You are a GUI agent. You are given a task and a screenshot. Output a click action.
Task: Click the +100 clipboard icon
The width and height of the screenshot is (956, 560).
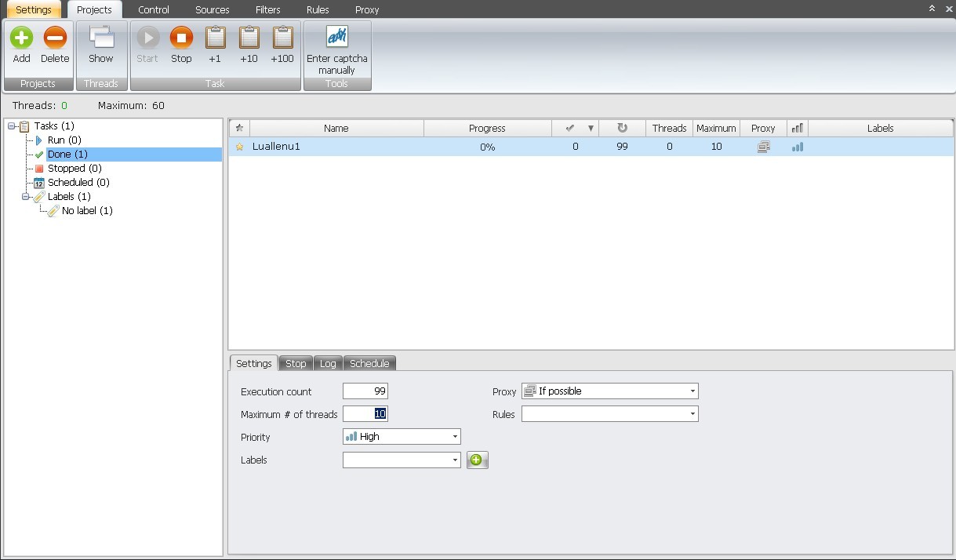[x=282, y=38]
